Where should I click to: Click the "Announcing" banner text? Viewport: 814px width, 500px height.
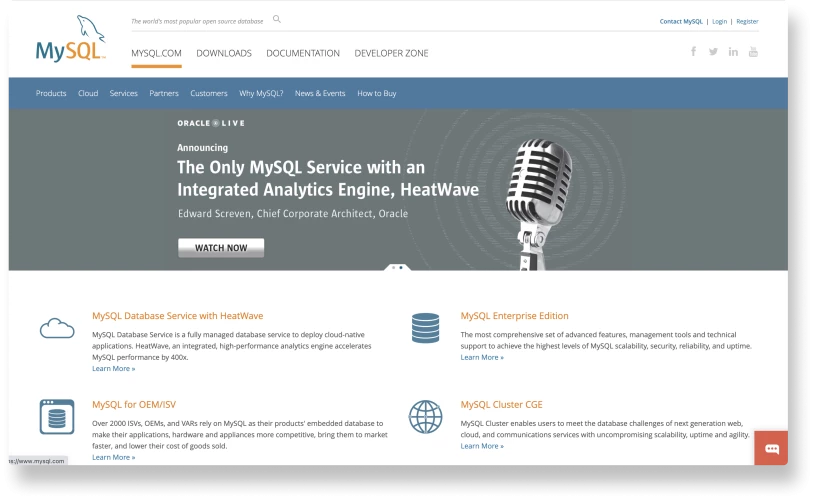[x=202, y=147]
